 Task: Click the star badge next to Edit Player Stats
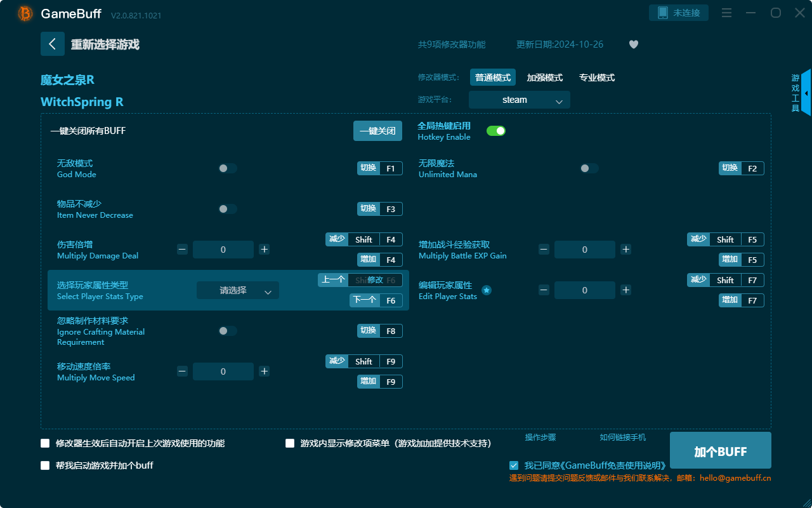coord(486,290)
